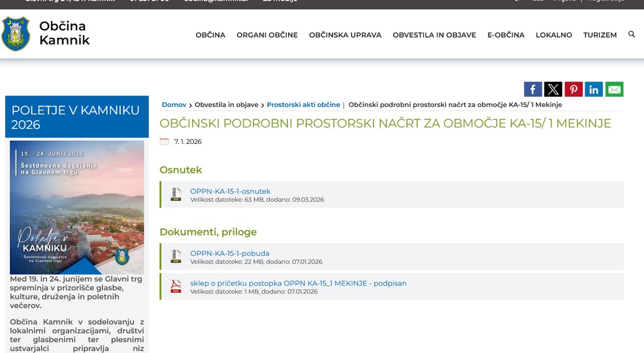
Task: Click the Občina Kamnik coat of arms logo
Action: pyautogui.click(x=16, y=34)
